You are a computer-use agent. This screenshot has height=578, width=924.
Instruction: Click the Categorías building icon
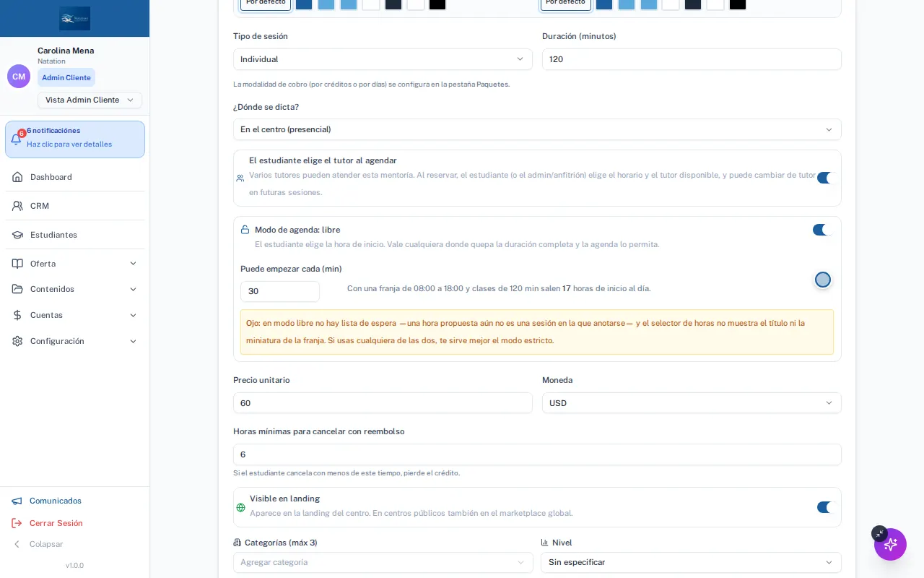click(x=237, y=543)
